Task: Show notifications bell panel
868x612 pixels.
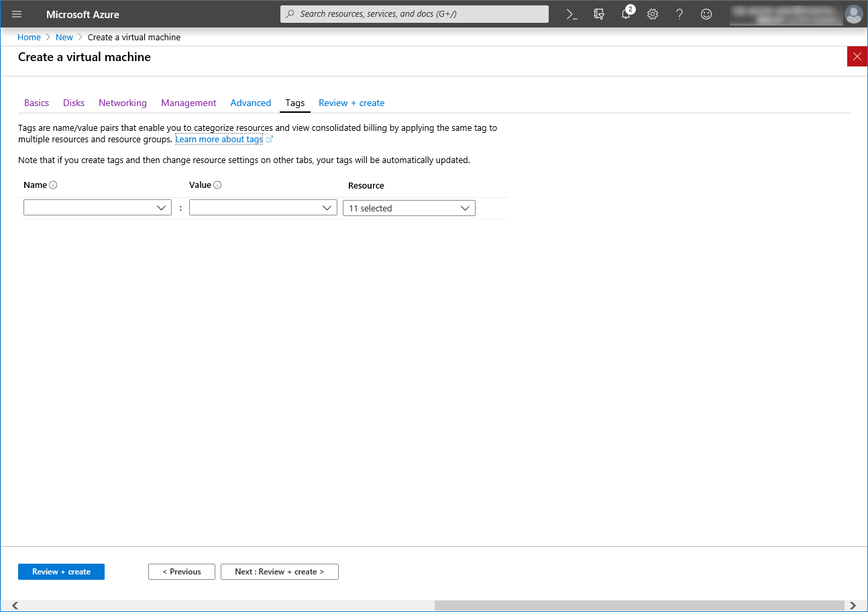Action: pyautogui.click(x=626, y=14)
